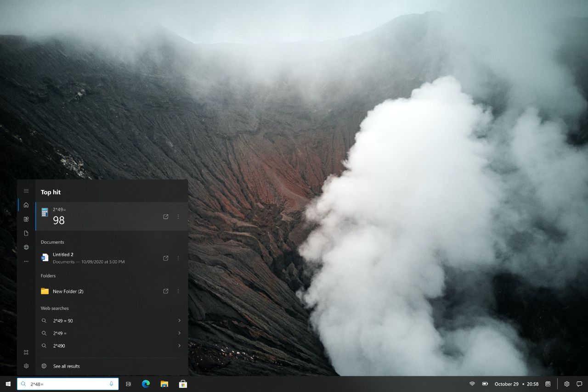The width and height of the screenshot is (588, 392).
Task: Select web search '2*49 = 90'
Action: (112, 321)
